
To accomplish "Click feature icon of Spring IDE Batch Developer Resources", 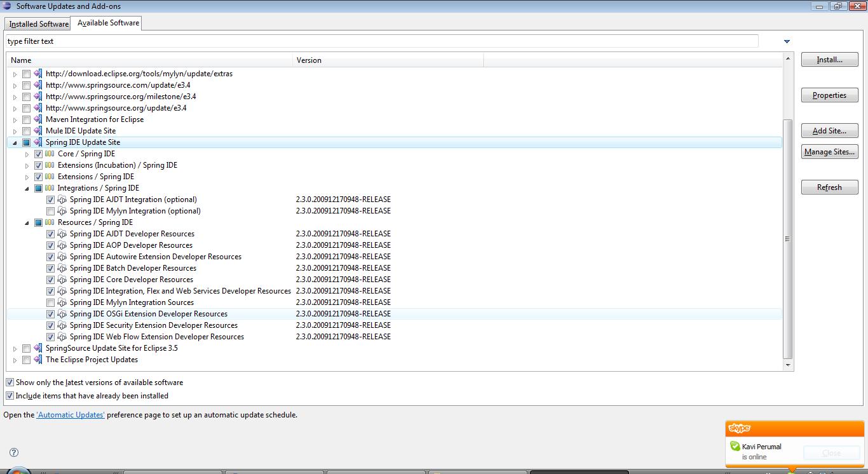I will (62, 268).
